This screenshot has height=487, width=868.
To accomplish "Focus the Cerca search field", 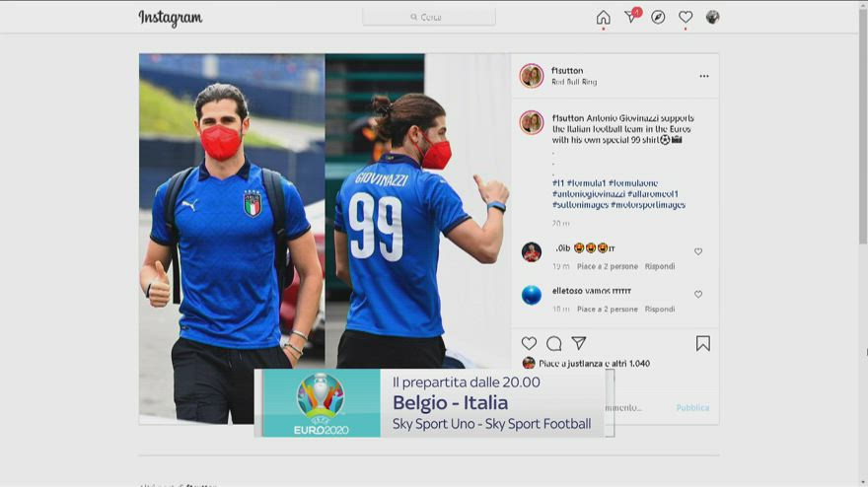I will 429,17.
